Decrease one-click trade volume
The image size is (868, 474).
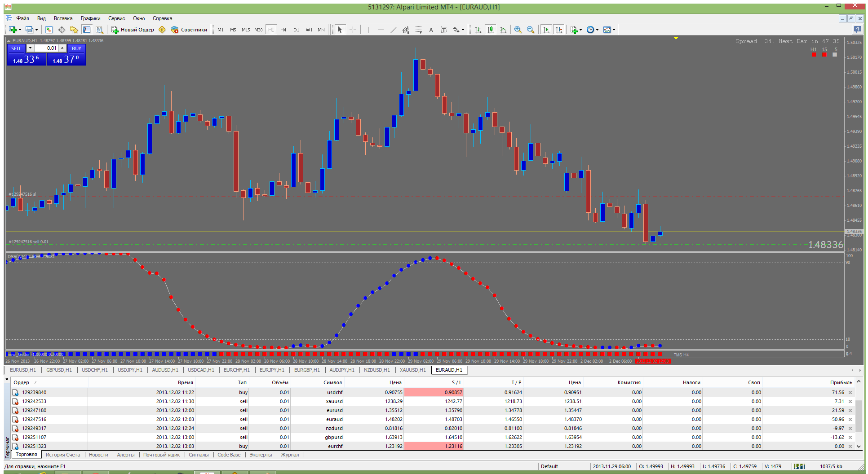[x=30, y=48]
